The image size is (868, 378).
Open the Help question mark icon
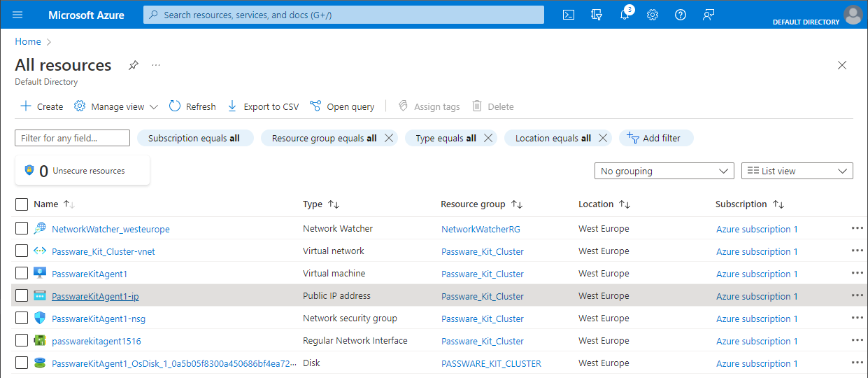pyautogui.click(x=681, y=15)
